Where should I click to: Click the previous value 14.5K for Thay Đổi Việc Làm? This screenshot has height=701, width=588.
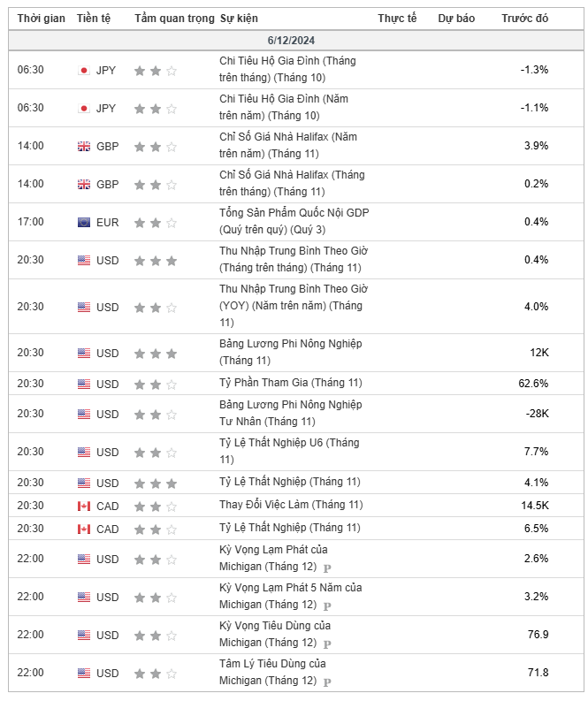tap(535, 505)
